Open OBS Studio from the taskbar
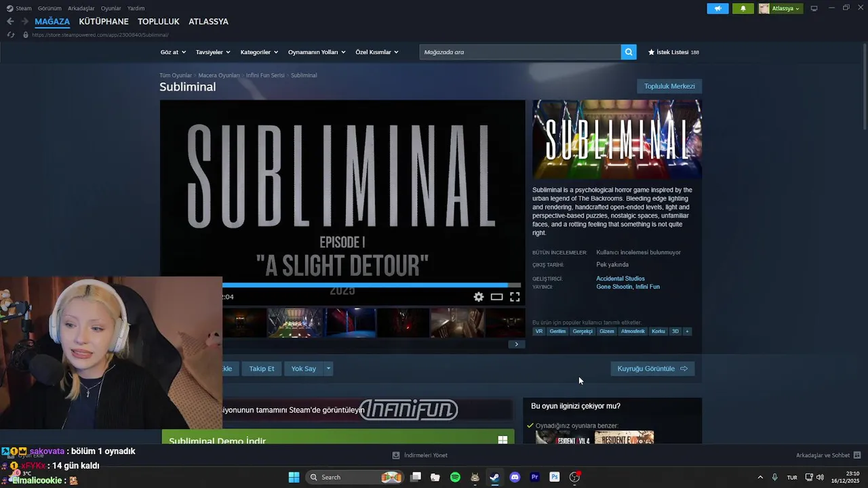The image size is (868, 488). coord(574,477)
